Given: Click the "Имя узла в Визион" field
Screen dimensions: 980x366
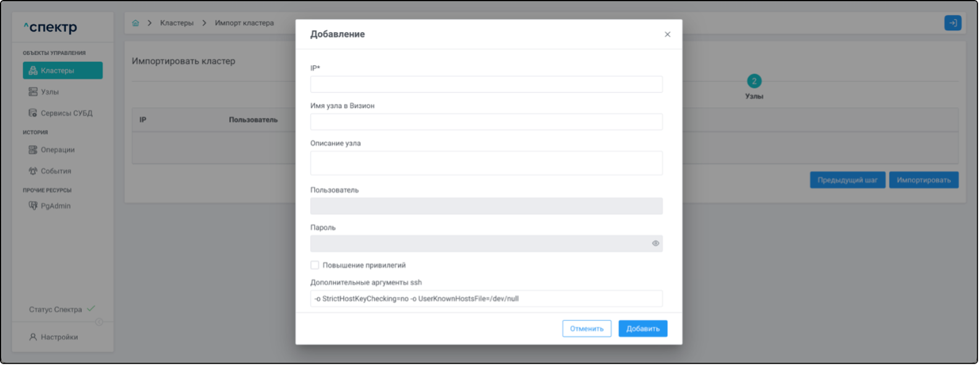Looking at the screenshot, I should (x=486, y=122).
